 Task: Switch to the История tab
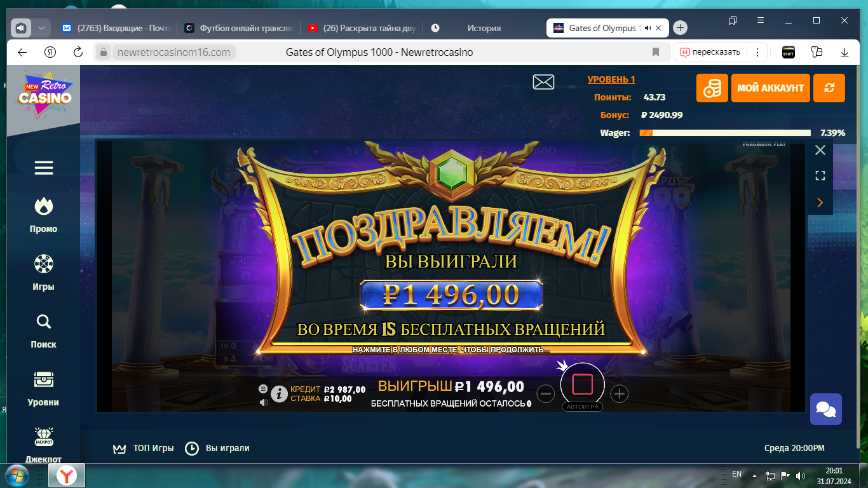point(484,28)
